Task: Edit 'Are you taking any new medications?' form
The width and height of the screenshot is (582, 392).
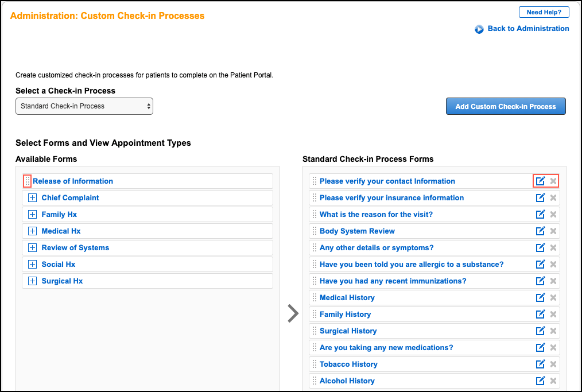Action: [x=540, y=347]
